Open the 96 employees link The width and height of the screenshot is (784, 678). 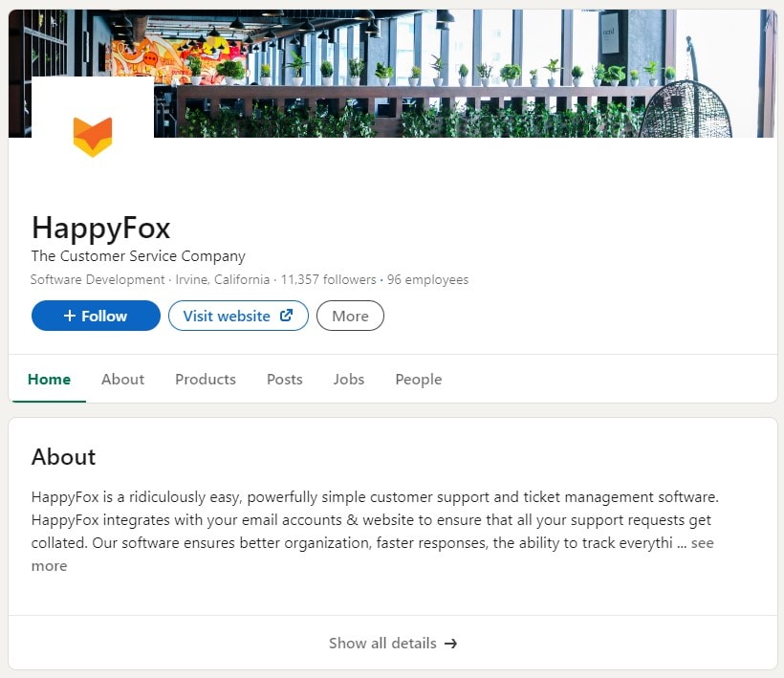427,280
